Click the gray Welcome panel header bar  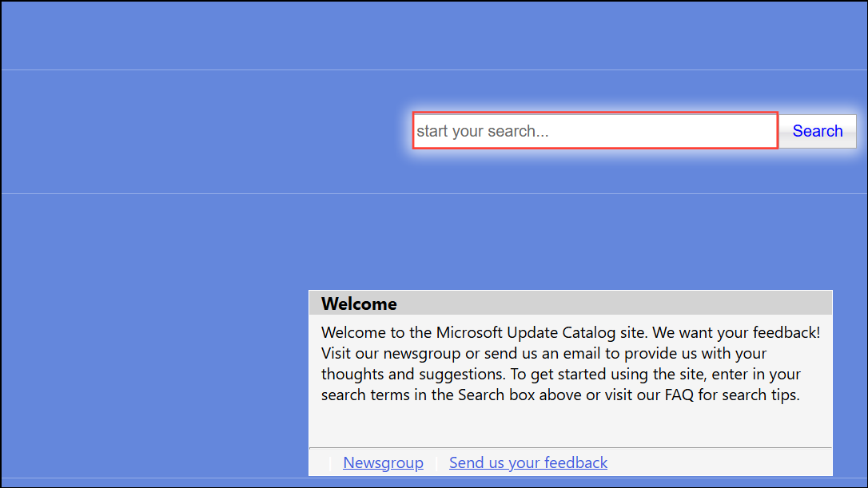571,304
